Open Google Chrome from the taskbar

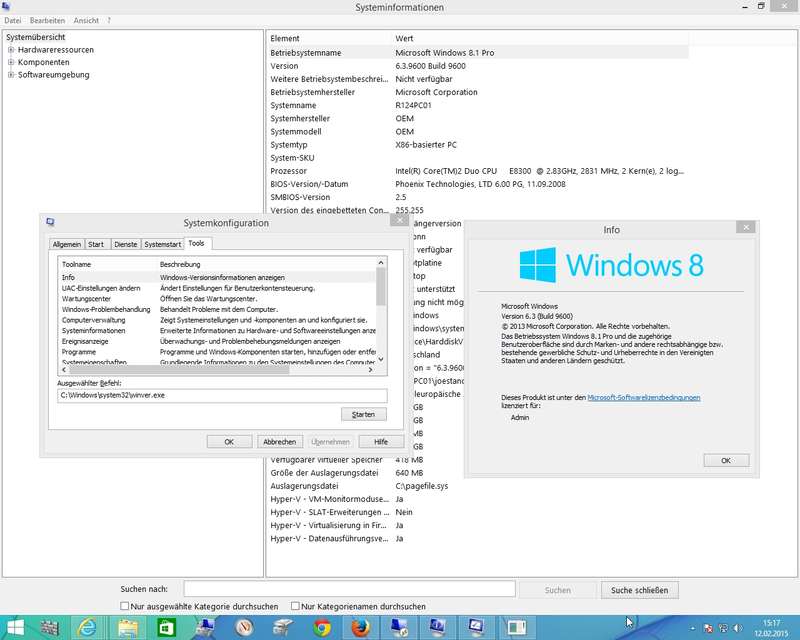pyautogui.click(x=322, y=627)
